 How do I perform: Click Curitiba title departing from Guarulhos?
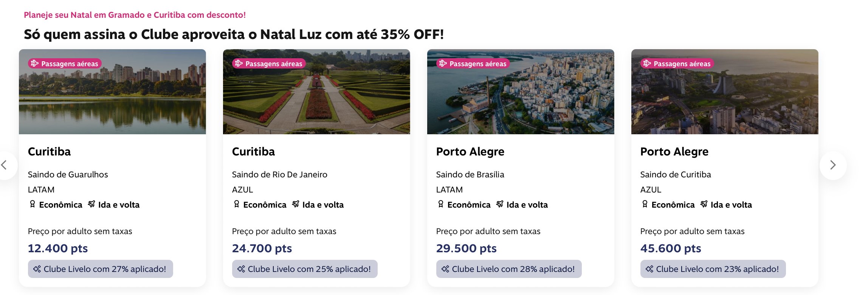pyautogui.click(x=49, y=152)
